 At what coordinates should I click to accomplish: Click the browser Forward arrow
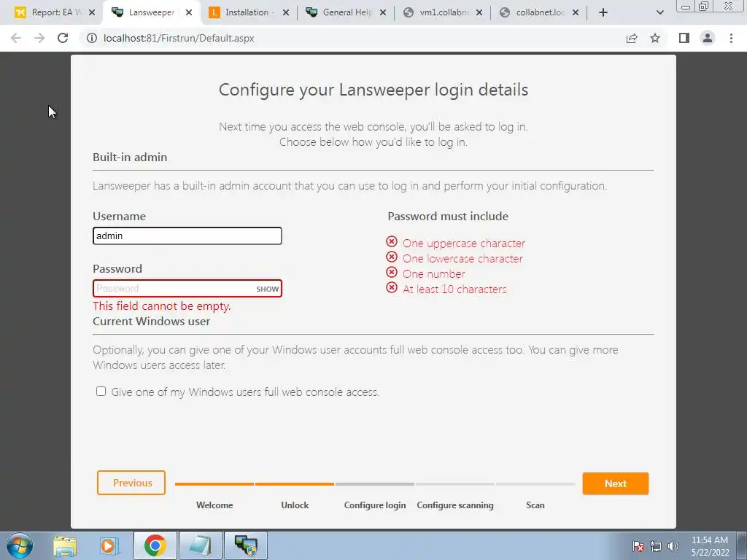click(39, 38)
